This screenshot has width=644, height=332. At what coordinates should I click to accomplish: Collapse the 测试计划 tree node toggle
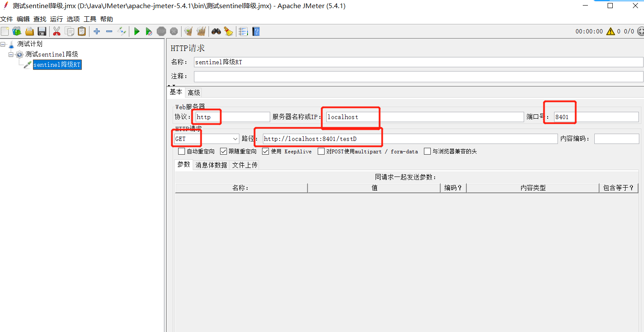[x=3, y=44]
